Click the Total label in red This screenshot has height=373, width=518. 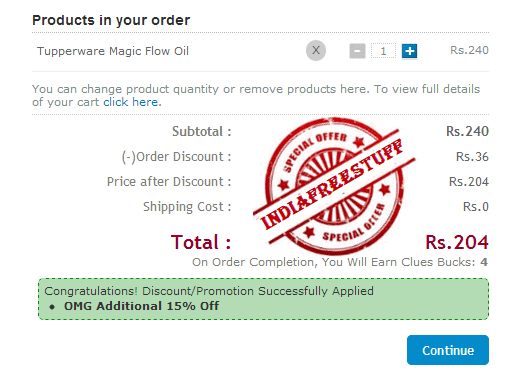pos(201,242)
